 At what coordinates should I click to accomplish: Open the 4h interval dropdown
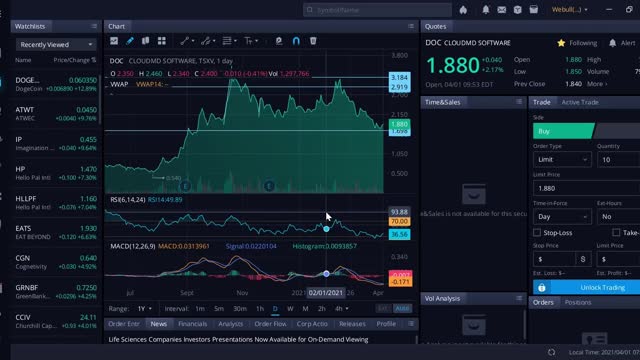(342, 309)
